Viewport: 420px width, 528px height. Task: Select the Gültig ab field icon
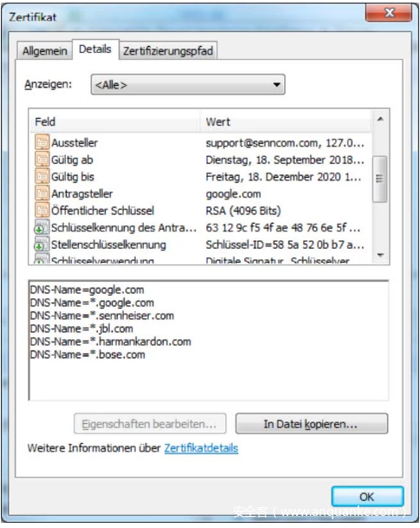coord(42,160)
